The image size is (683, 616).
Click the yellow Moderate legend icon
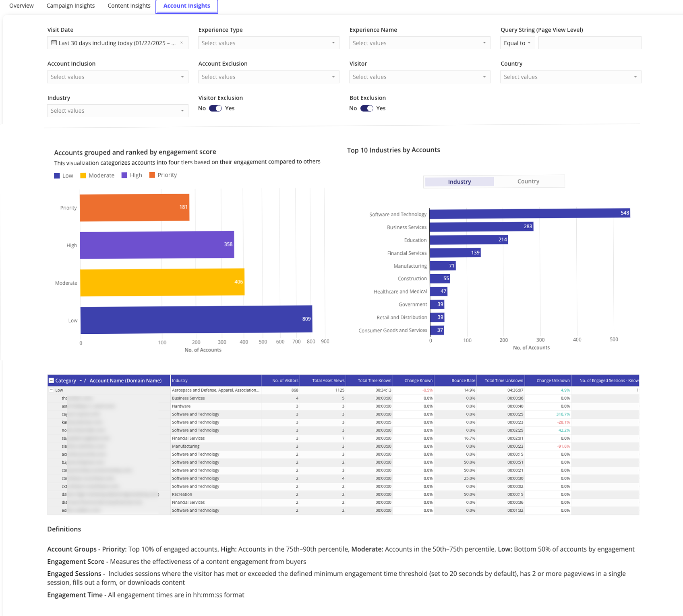83,176
